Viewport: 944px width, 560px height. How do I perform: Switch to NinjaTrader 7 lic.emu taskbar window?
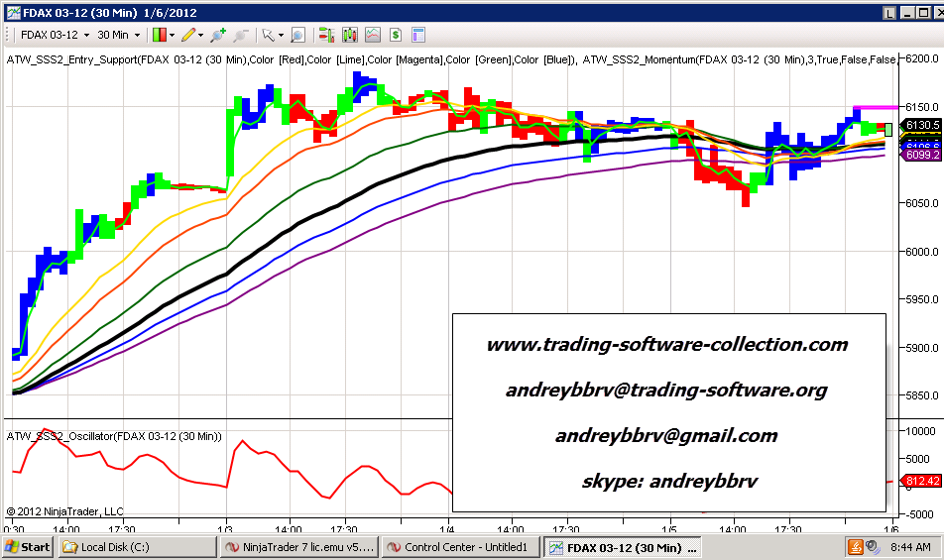pos(299,546)
